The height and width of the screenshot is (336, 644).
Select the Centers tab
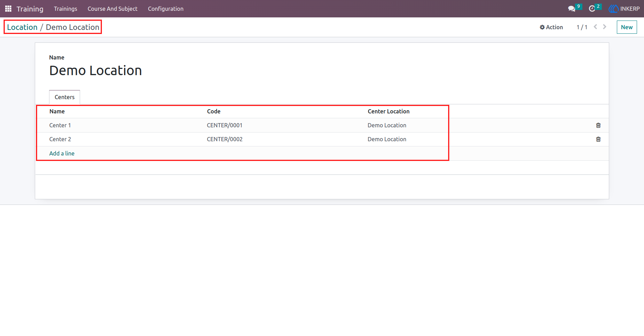(64, 97)
